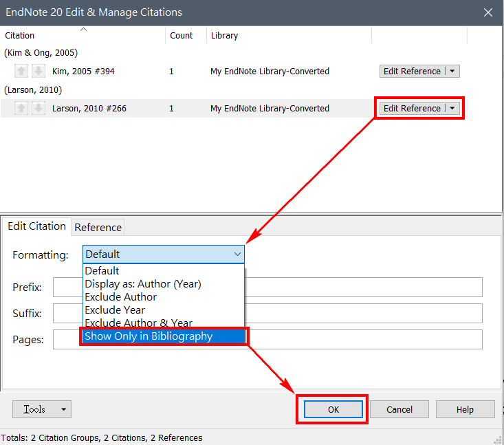Click into the Suffix field
The image size is (504, 445).
point(267,313)
